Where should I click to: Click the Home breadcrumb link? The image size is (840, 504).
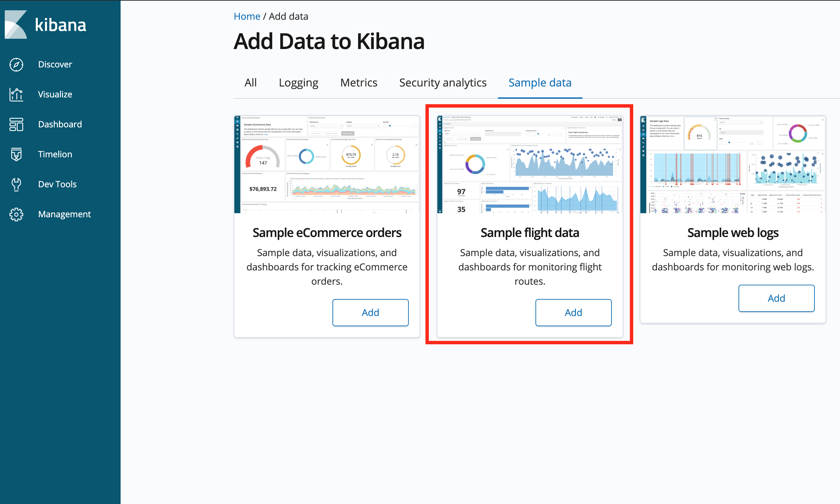(247, 16)
